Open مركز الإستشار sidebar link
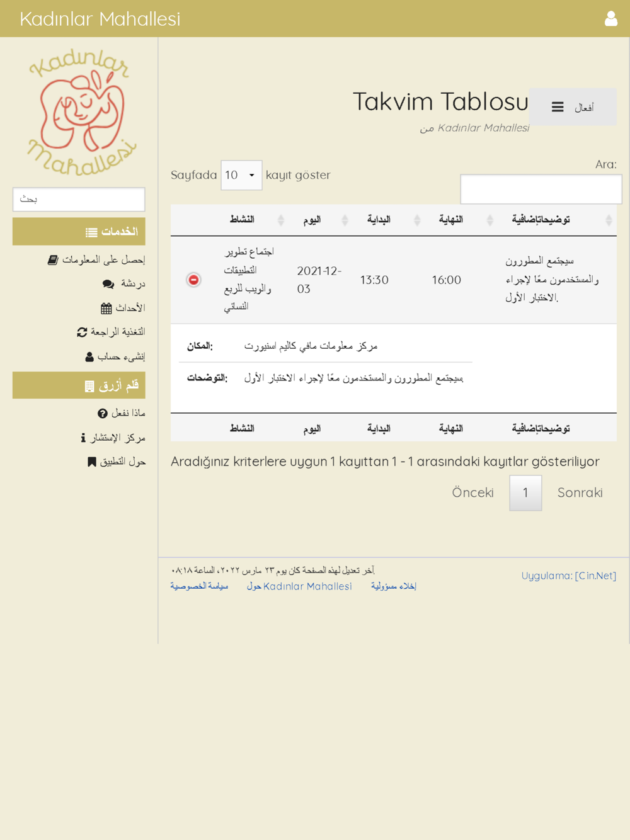The width and height of the screenshot is (630, 840). click(113, 438)
